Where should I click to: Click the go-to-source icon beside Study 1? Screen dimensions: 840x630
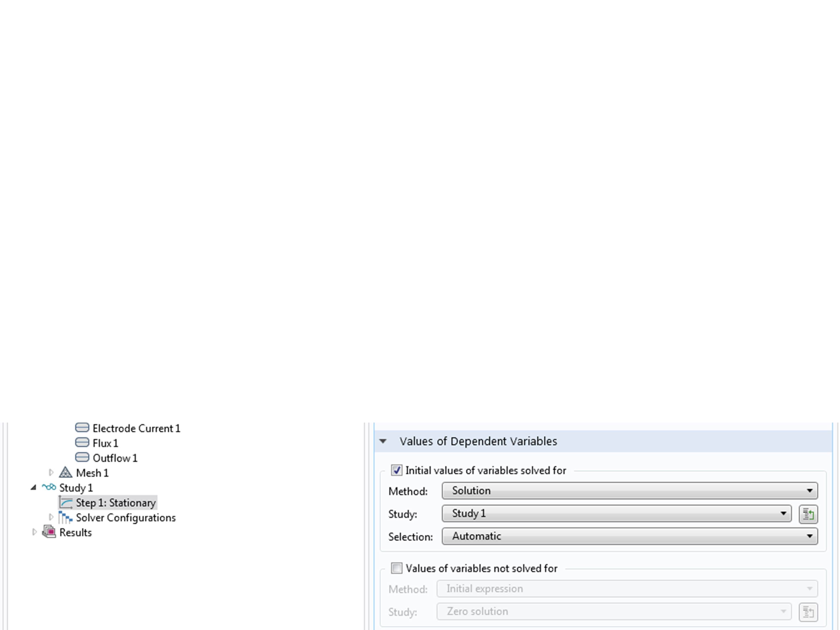tap(808, 515)
